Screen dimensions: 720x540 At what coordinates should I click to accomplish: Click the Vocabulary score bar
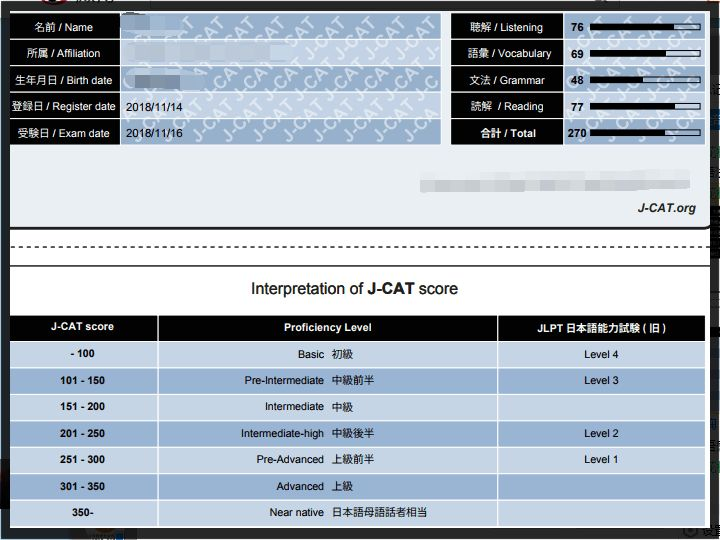coord(645,54)
